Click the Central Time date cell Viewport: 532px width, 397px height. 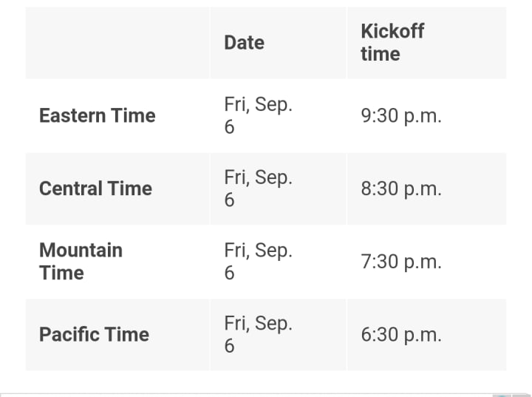tap(258, 189)
